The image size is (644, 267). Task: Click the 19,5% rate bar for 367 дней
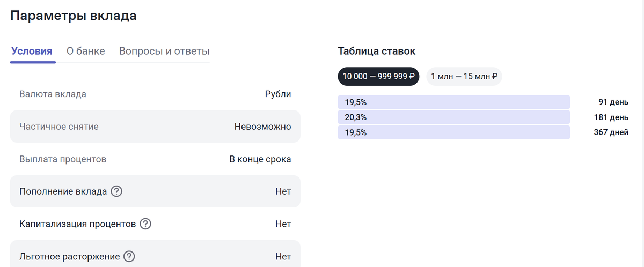453,132
